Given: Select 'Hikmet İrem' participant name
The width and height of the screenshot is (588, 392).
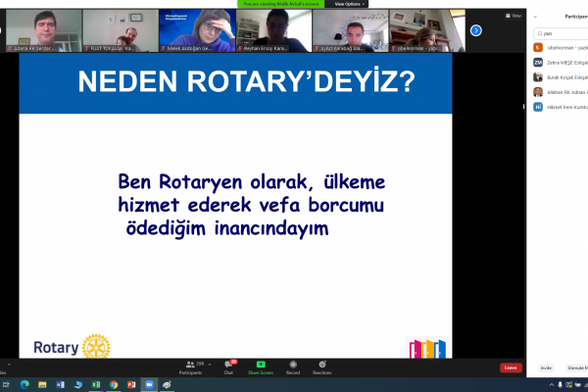Looking at the screenshot, I should [567, 107].
